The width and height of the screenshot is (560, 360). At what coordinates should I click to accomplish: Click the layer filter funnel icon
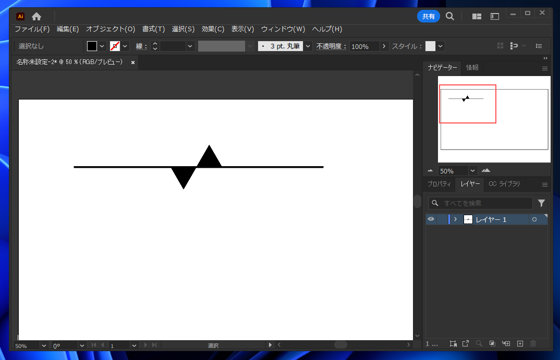541,203
